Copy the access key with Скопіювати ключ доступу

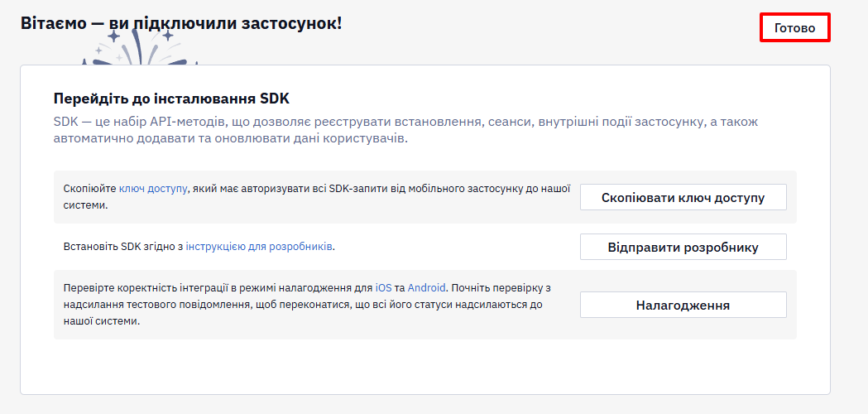pos(683,197)
